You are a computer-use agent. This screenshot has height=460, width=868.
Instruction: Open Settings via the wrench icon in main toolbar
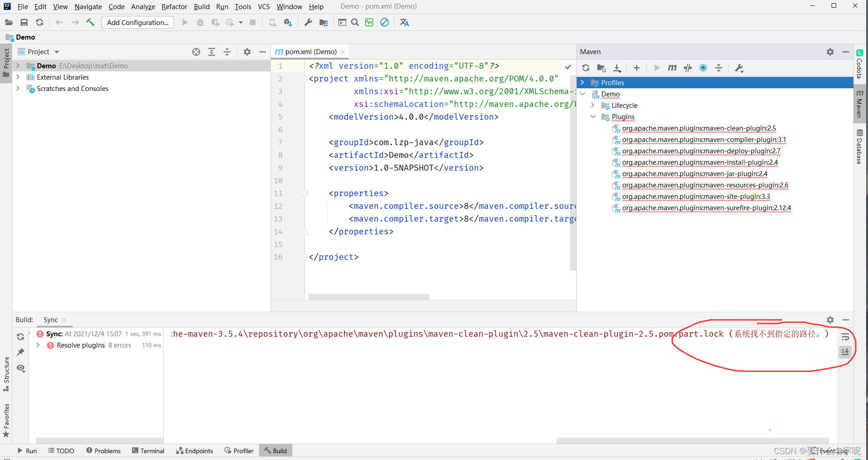click(x=308, y=22)
